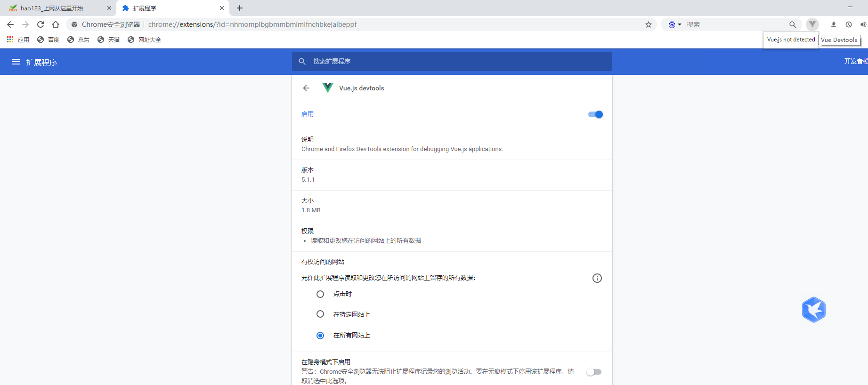Click the Vue.js devtools title text
Screen dimensions: 868x385
coord(362,88)
